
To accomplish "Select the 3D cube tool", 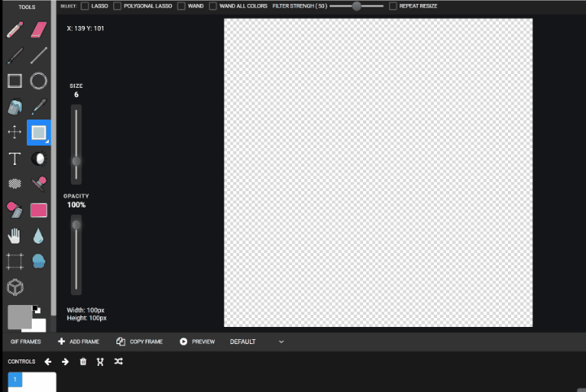I will click(15, 287).
